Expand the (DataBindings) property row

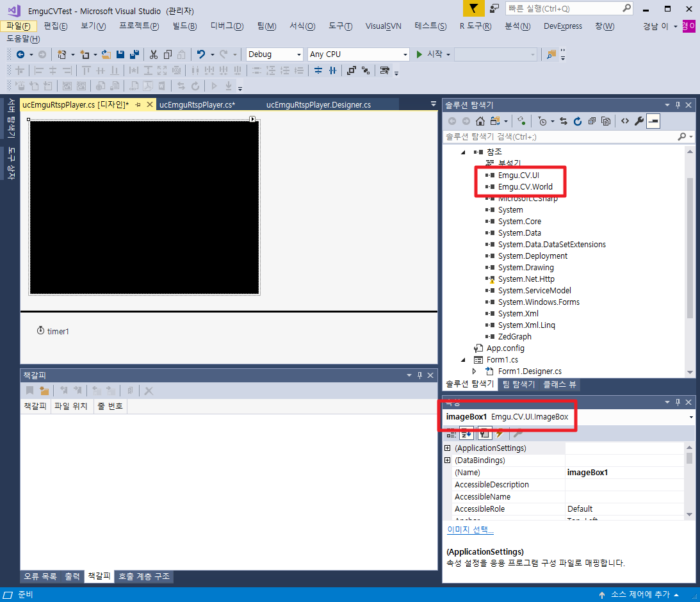[448, 460]
